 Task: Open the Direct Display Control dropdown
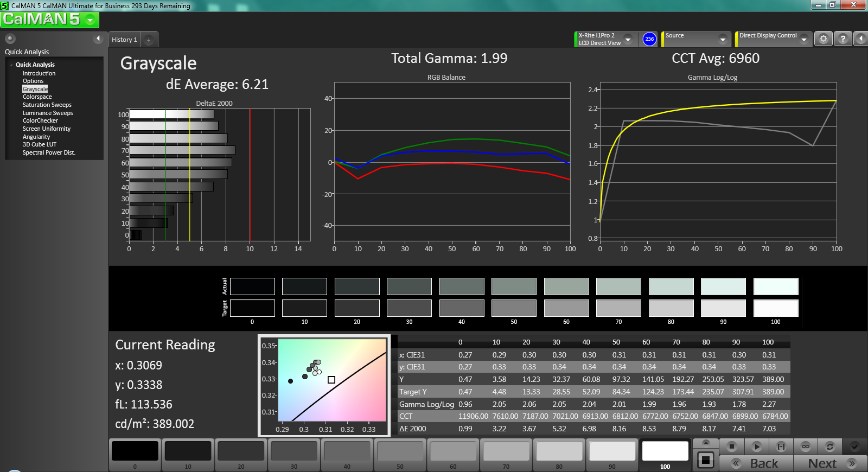pyautogui.click(x=803, y=39)
